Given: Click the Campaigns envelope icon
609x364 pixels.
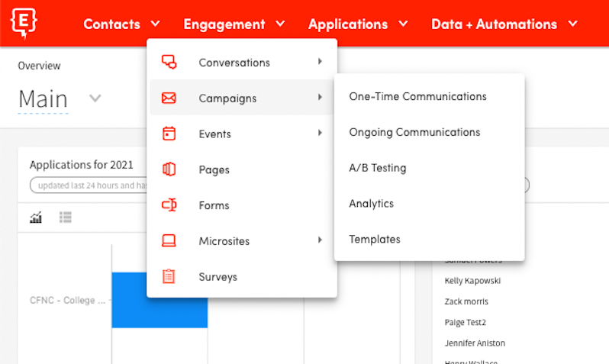Looking at the screenshot, I should click(169, 98).
